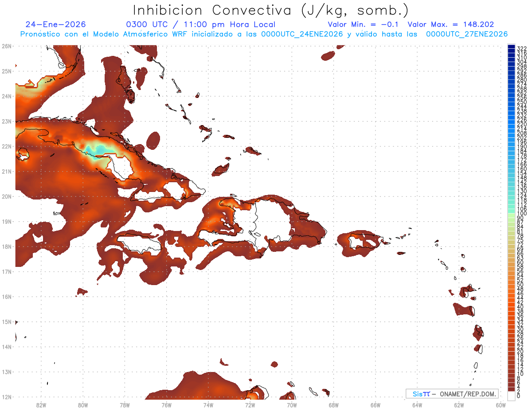532x411 pixels.
Task: Click the 13N latitude label
Action: pos(6,372)
